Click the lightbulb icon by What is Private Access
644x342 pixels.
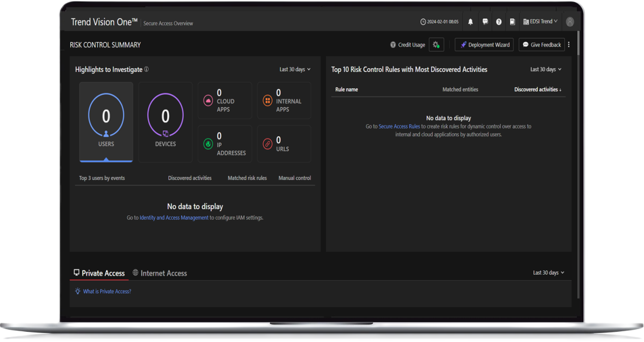(78, 291)
